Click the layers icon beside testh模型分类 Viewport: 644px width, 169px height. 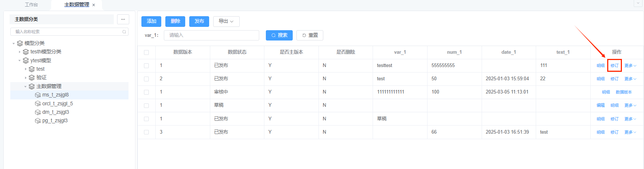point(26,52)
